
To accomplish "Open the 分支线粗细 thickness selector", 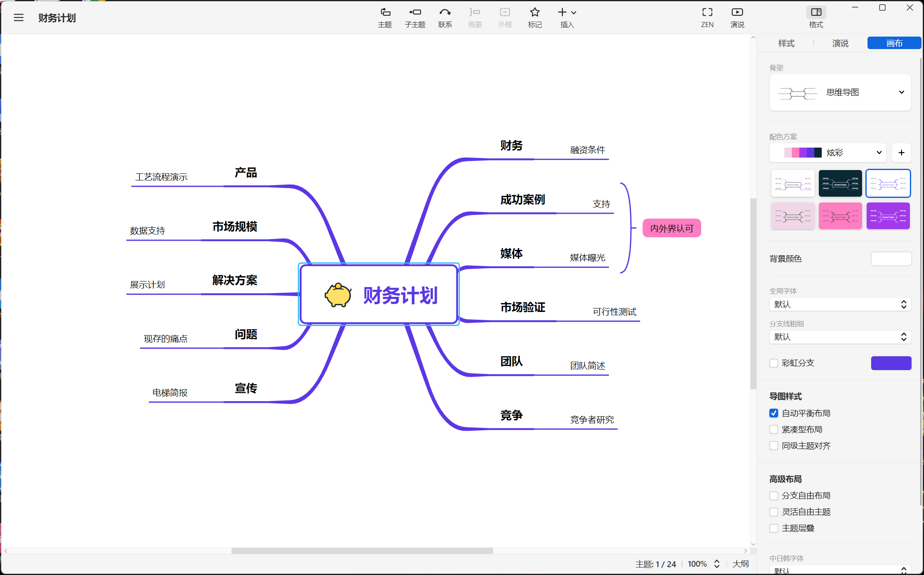I will pos(840,337).
